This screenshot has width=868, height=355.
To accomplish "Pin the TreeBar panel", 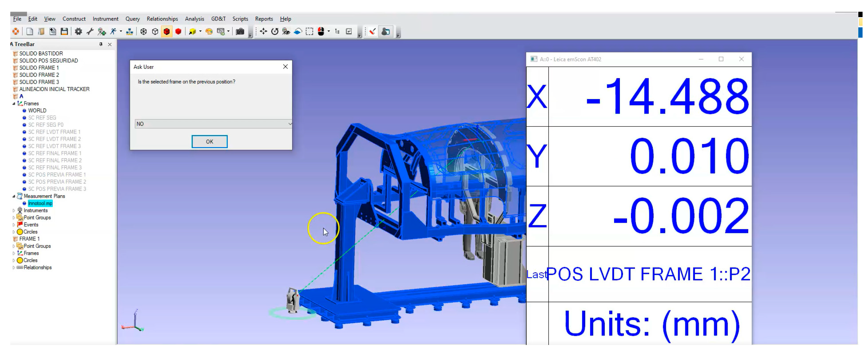I will (101, 44).
